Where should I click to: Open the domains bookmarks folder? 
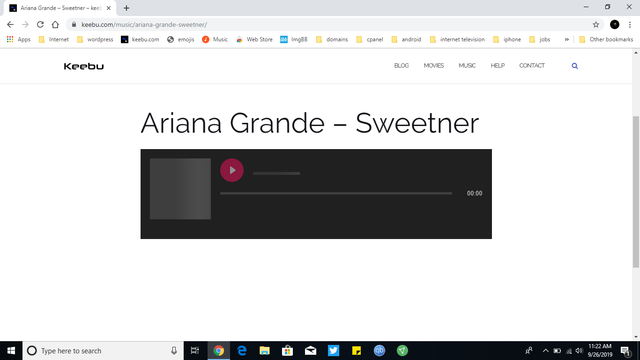332,40
